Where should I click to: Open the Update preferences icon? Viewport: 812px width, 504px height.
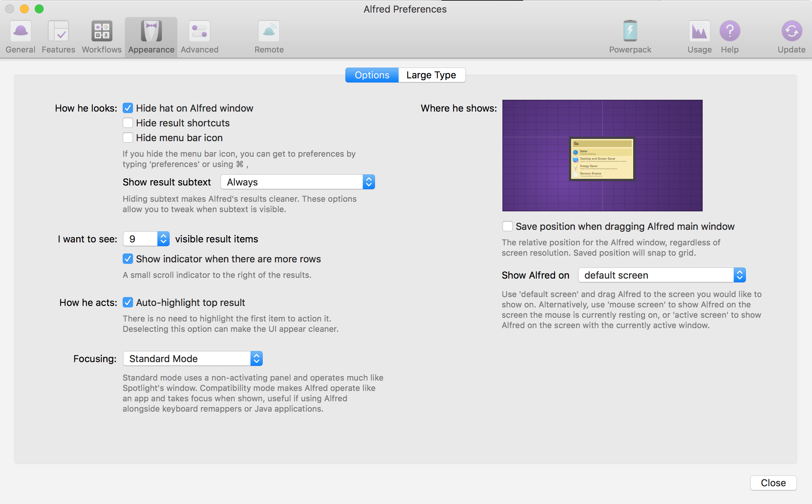point(791,31)
